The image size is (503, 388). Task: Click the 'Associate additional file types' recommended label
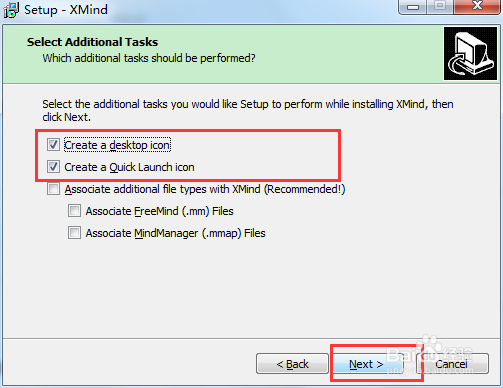[x=205, y=189]
